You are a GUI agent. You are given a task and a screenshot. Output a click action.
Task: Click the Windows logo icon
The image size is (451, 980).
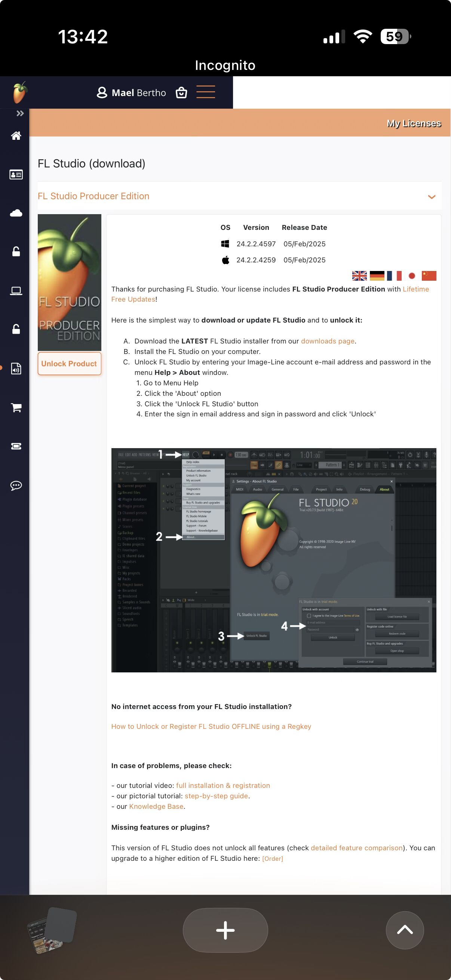(x=225, y=244)
